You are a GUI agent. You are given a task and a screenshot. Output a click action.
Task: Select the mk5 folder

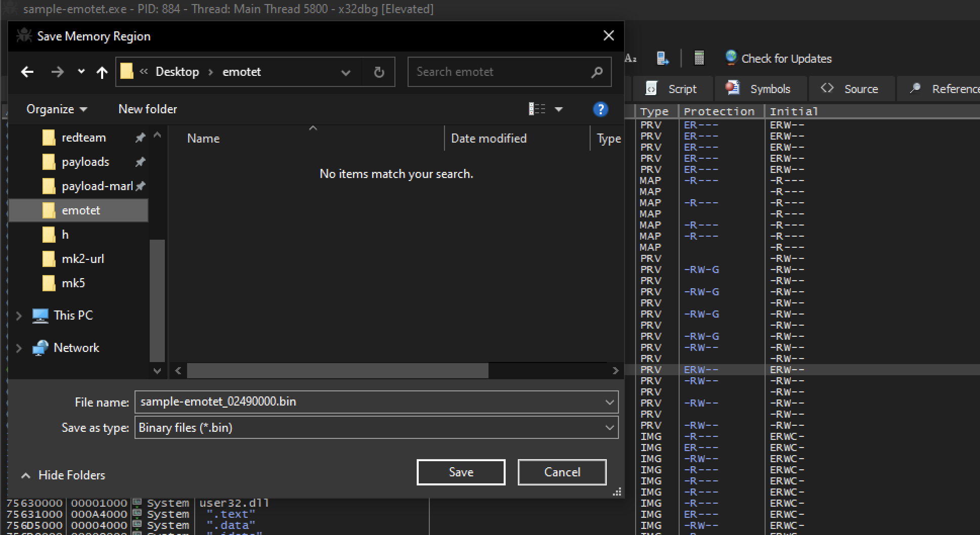pyautogui.click(x=73, y=283)
